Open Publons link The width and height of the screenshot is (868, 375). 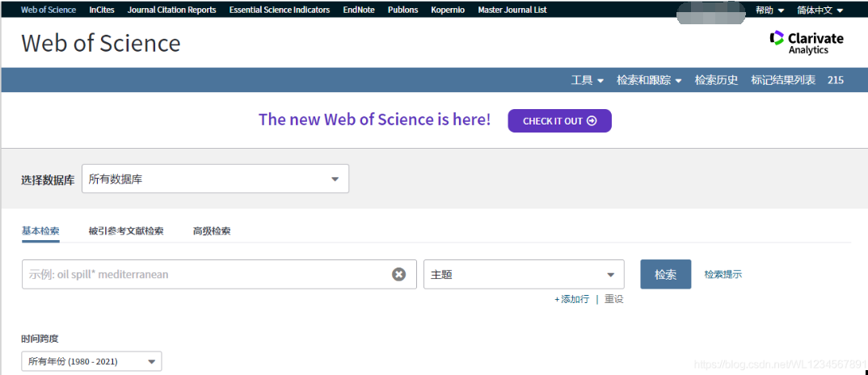point(403,10)
